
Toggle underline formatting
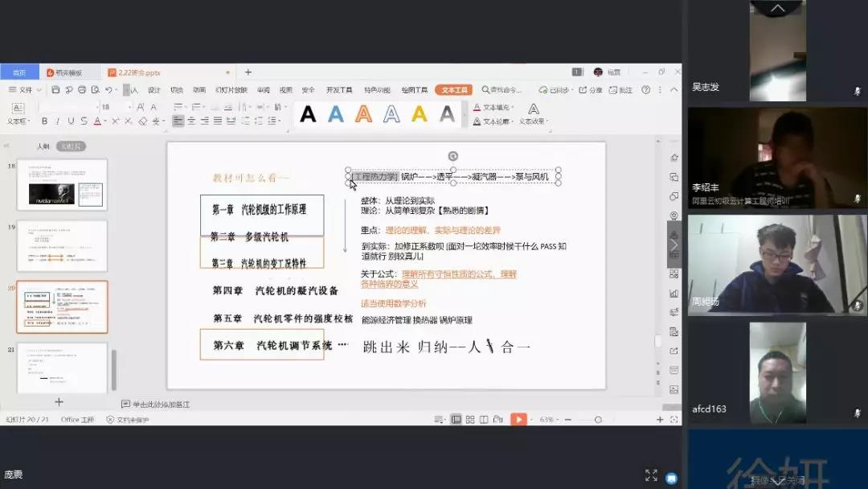[69, 121]
